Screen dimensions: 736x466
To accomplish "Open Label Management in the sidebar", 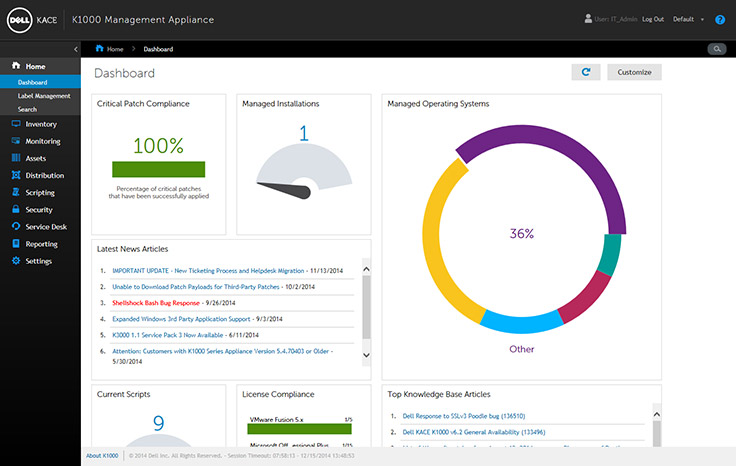I will (44, 96).
